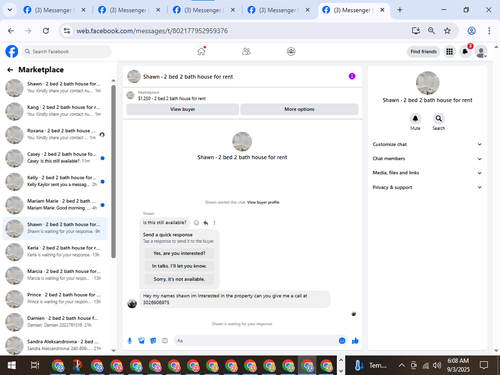This screenshot has width=500, height=375.
Task: Send 'Yes, are you interested?' quick response
Action: tap(179, 253)
